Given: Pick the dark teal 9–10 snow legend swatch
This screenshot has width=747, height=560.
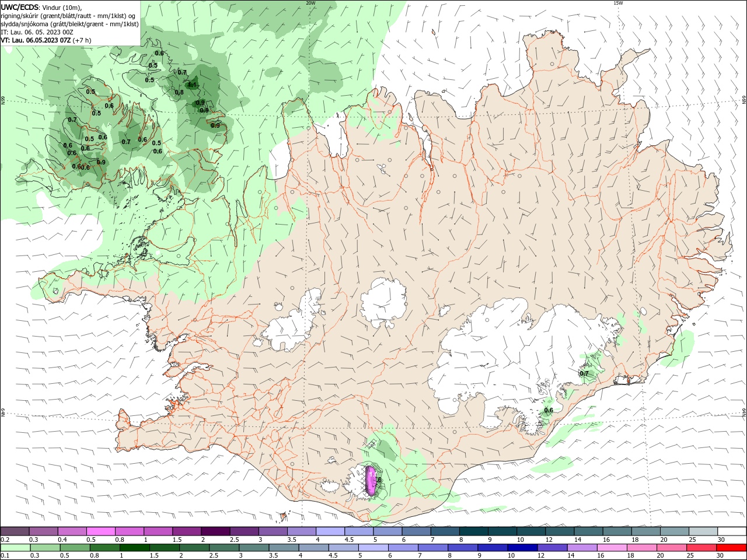Looking at the screenshot, I should 502,531.
